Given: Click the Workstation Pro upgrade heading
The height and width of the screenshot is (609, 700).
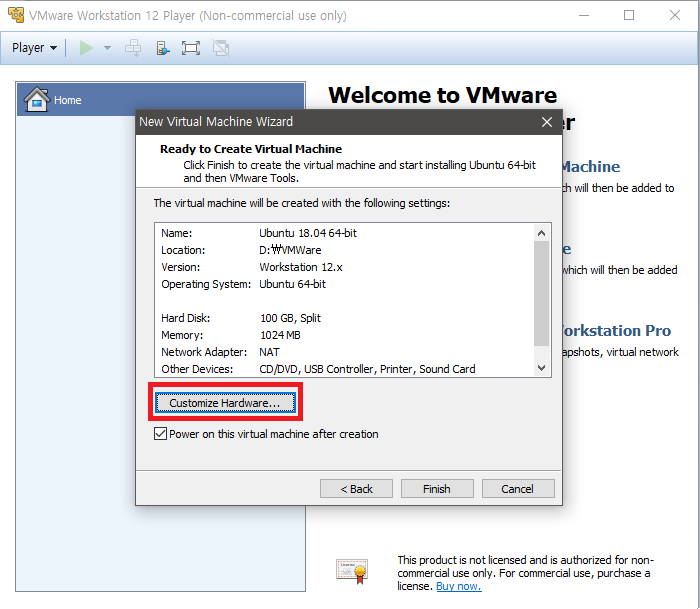Looking at the screenshot, I should (x=616, y=330).
